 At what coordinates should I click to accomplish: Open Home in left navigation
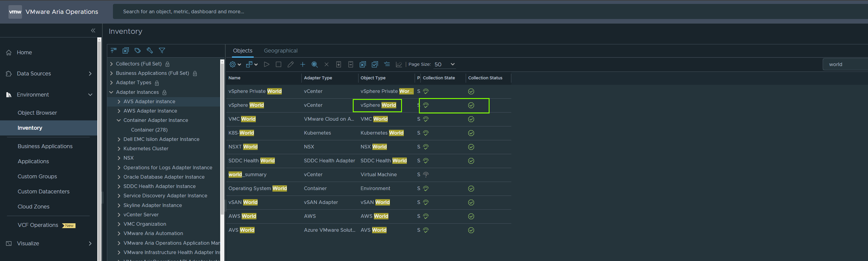[24, 53]
